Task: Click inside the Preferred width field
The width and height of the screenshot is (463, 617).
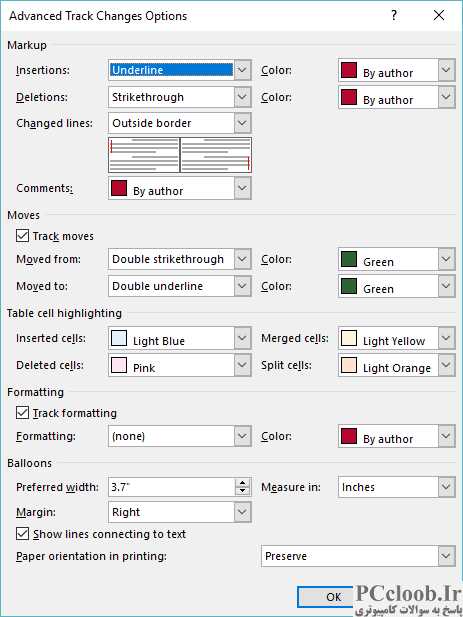Action: (172, 487)
